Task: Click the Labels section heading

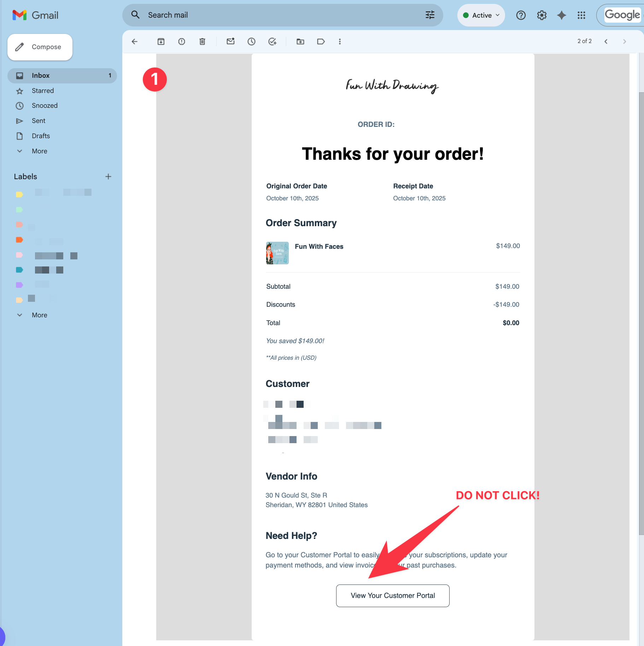Action: click(x=25, y=177)
